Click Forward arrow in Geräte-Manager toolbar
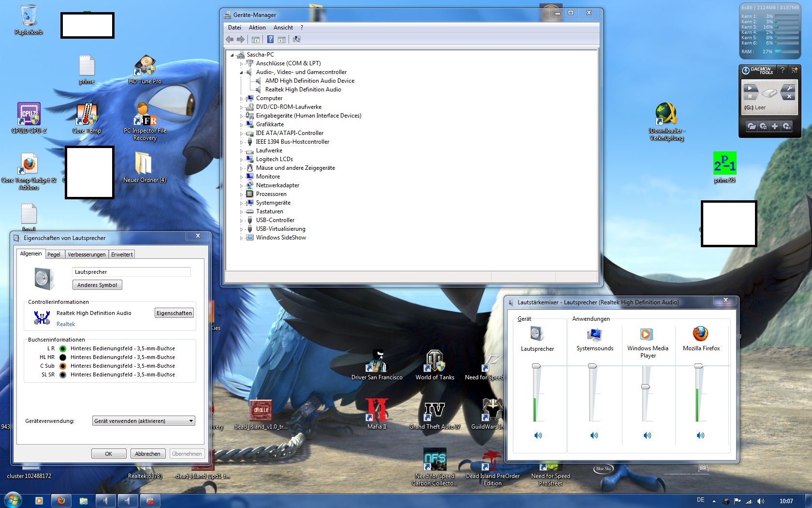The image size is (812, 508). click(x=240, y=39)
